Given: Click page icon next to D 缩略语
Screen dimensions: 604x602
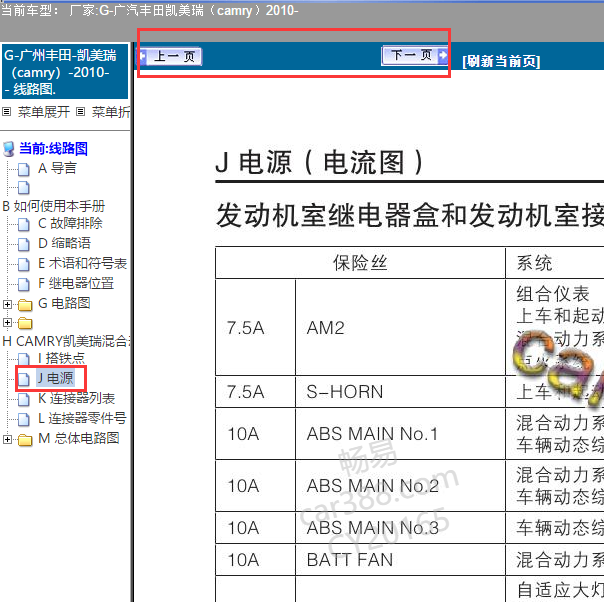Looking at the screenshot, I should 23,244.
